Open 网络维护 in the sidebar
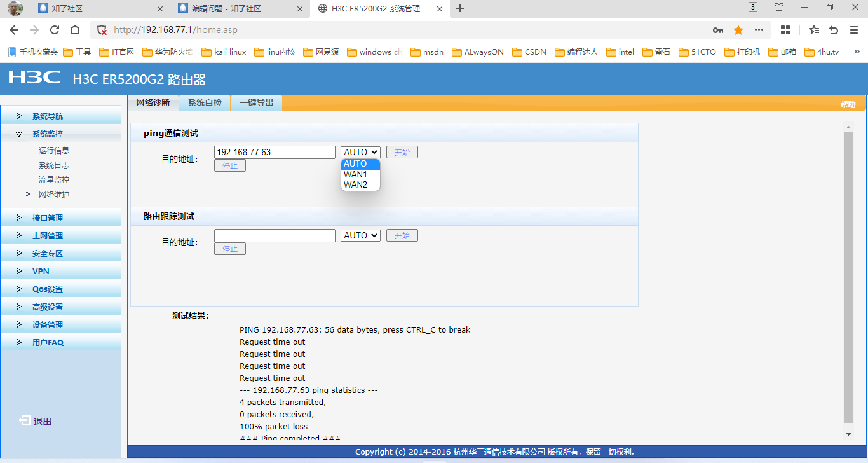The width and height of the screenshot is (868, 463). click(54, 195)
